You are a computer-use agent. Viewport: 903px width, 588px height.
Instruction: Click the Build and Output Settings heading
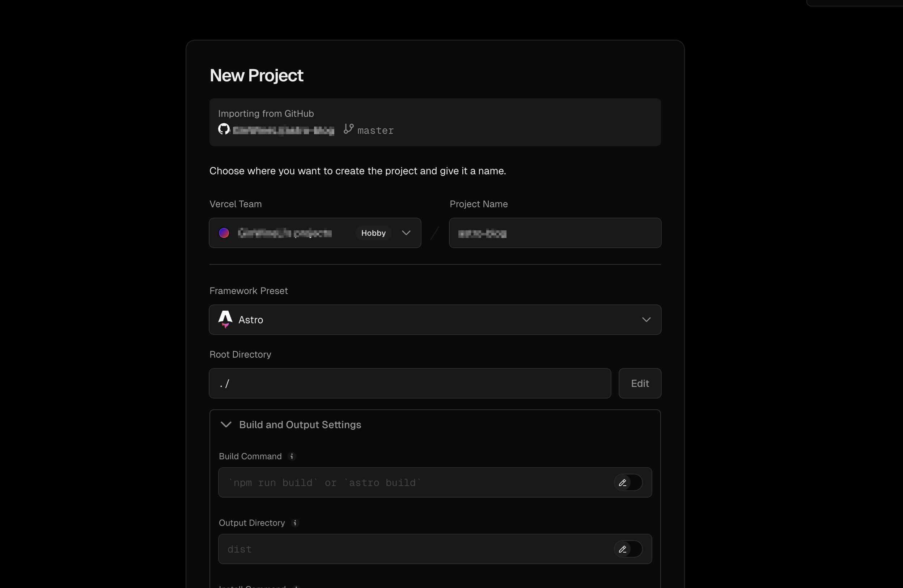pos(300,425)
